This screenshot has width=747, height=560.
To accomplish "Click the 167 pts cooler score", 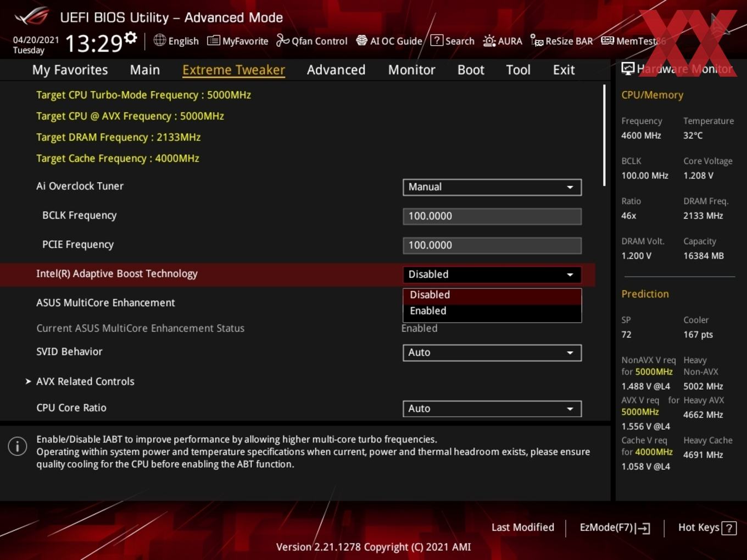I will (698, 335).
